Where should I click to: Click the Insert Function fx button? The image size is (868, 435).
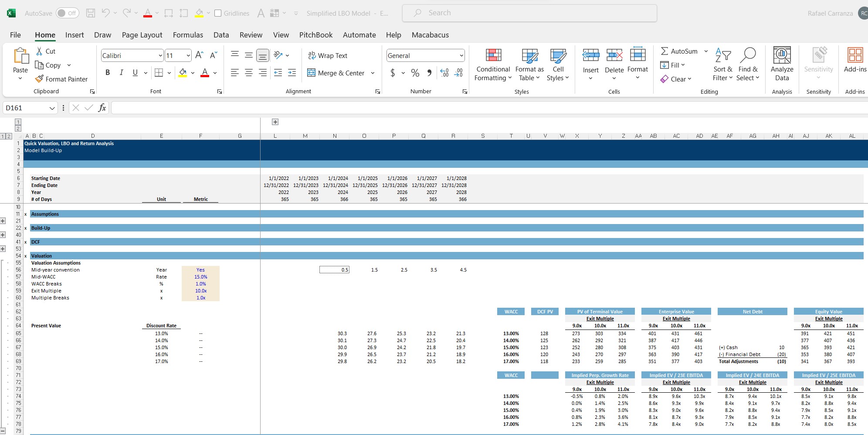pos(102,108)
